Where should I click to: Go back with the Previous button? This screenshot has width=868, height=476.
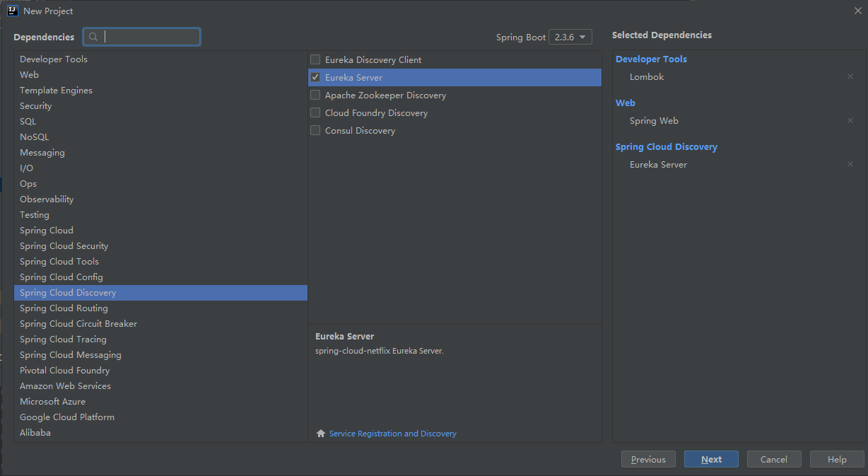648,459
